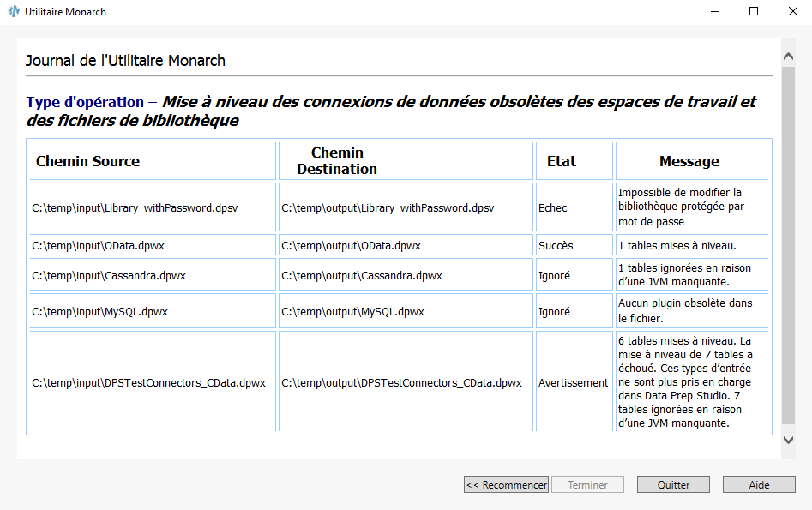Select the Echec status cell
812x510 pixels.
(x=552, y=208)
